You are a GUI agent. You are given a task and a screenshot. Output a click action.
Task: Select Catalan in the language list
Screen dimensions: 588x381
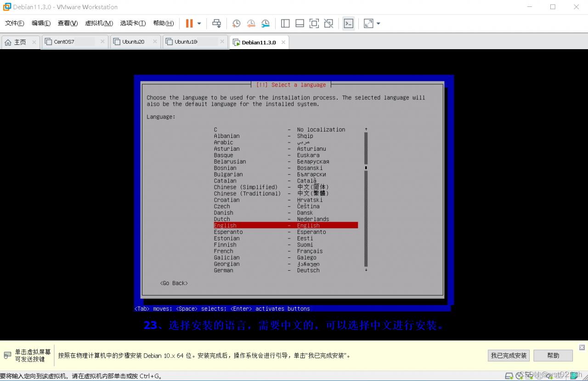point(286,181)
